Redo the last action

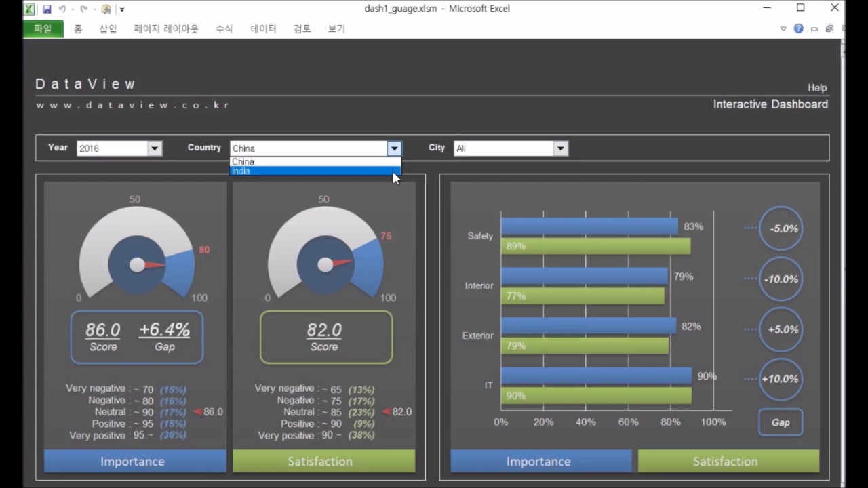click(x=83, y=9)
